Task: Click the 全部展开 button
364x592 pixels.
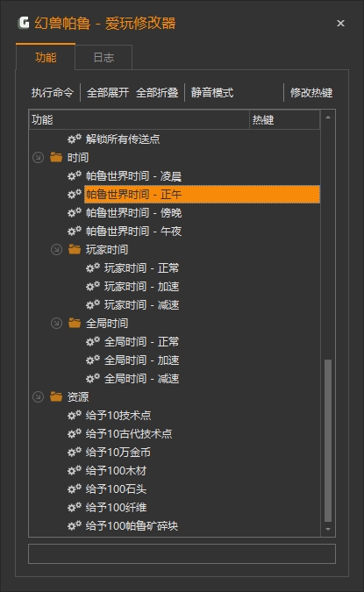Action: click(108, 92)
